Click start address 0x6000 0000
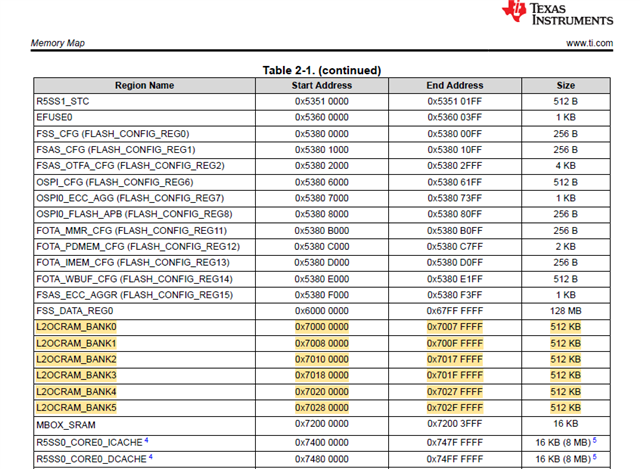 [x=322, y=311]
